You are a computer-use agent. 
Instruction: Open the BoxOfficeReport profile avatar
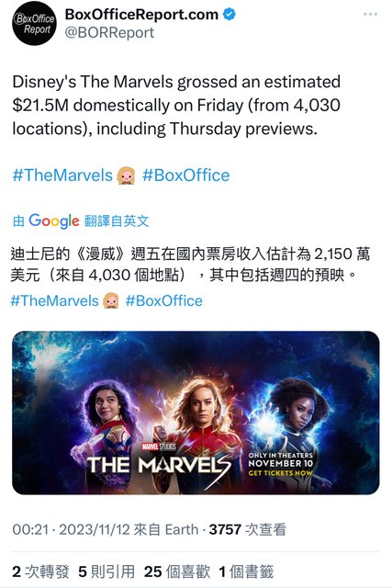(x=35, y=23)
